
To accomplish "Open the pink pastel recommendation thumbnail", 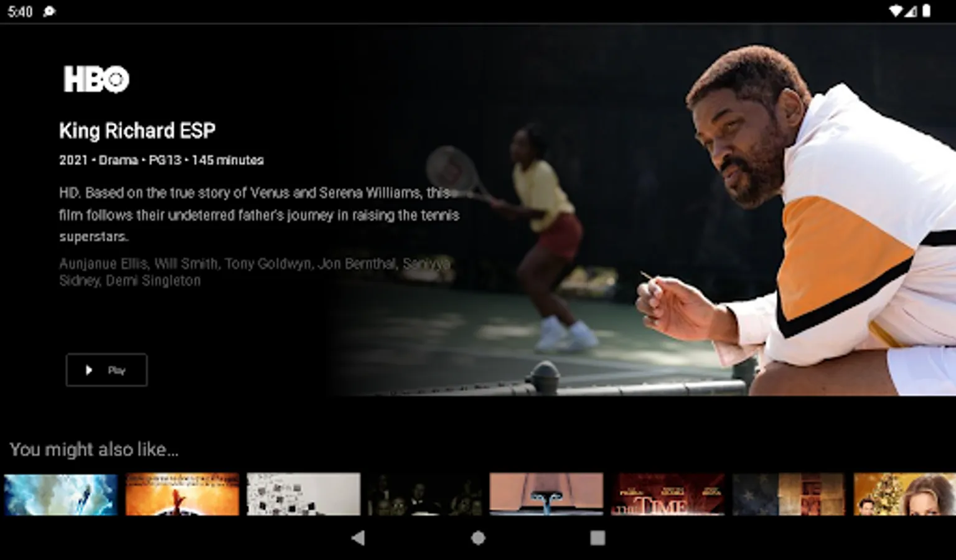I will (546, 494).
